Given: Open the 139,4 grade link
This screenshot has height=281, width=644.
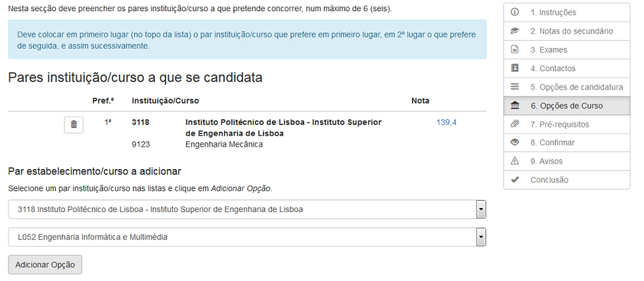Looking at the screenshot, I should tap(446, 122).
